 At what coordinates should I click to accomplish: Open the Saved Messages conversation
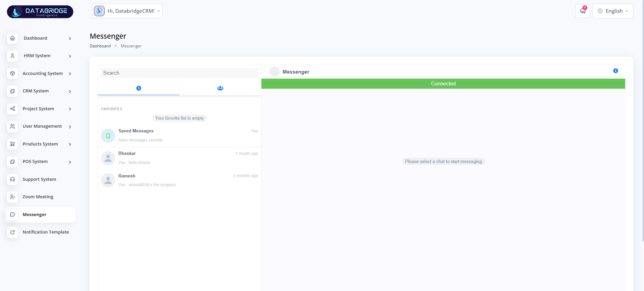click(180, 136)
